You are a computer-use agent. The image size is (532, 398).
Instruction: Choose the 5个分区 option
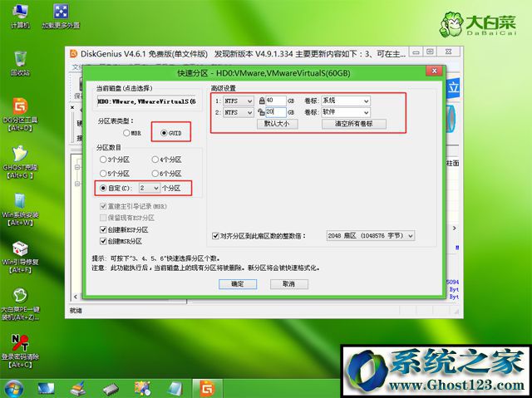tap(115, 174)
